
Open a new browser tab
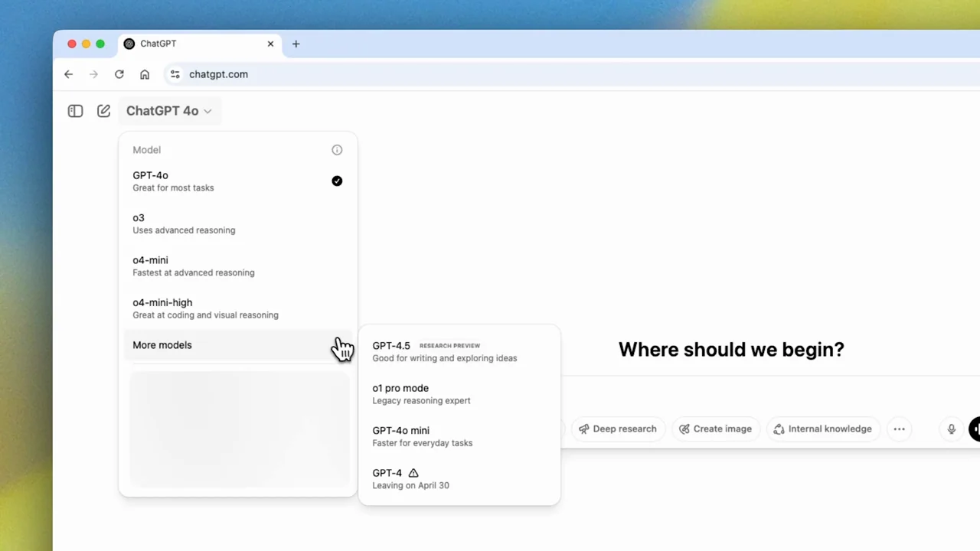coord(296,44)
